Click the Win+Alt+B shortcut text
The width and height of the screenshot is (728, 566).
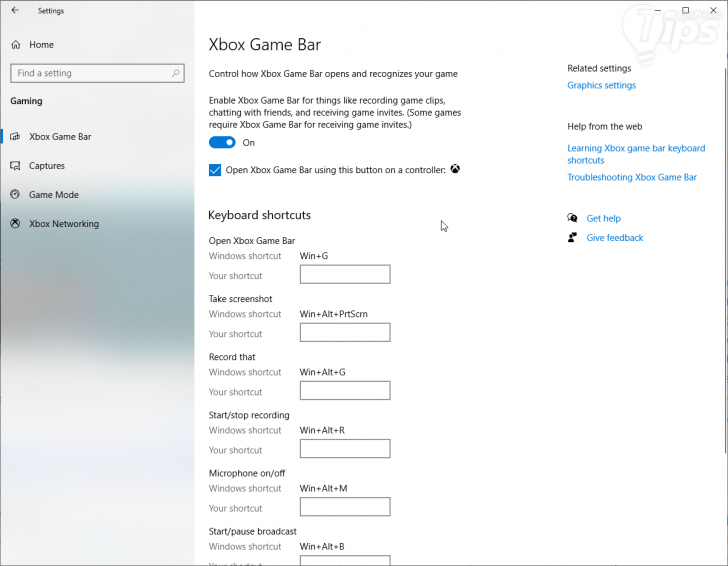point(322,546)
